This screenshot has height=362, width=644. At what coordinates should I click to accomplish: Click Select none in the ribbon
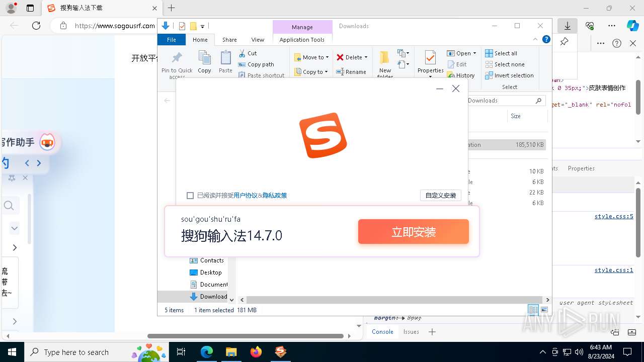click(505, 64)
